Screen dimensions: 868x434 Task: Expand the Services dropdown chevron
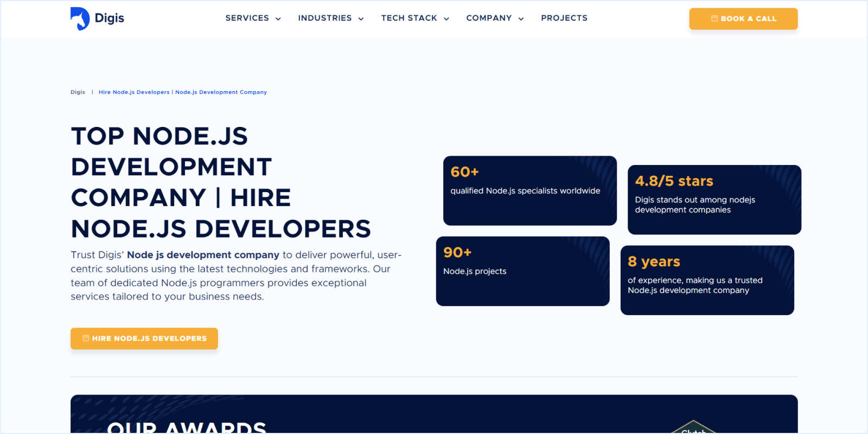278,19
